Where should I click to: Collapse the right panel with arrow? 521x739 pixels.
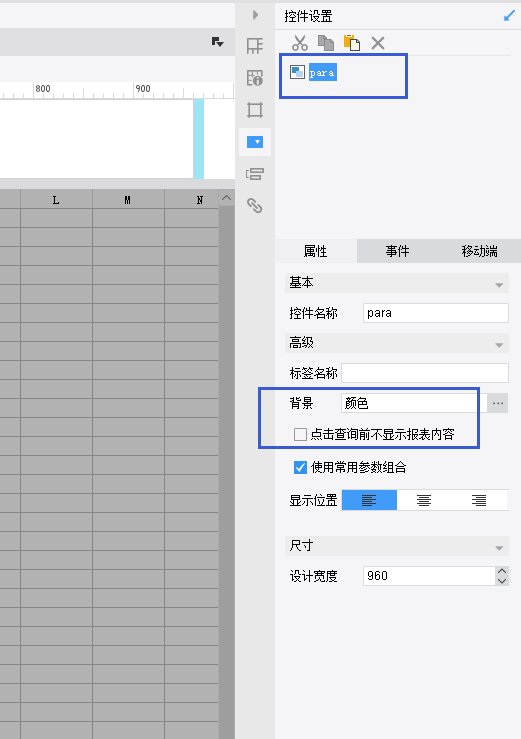coord(255,15)
